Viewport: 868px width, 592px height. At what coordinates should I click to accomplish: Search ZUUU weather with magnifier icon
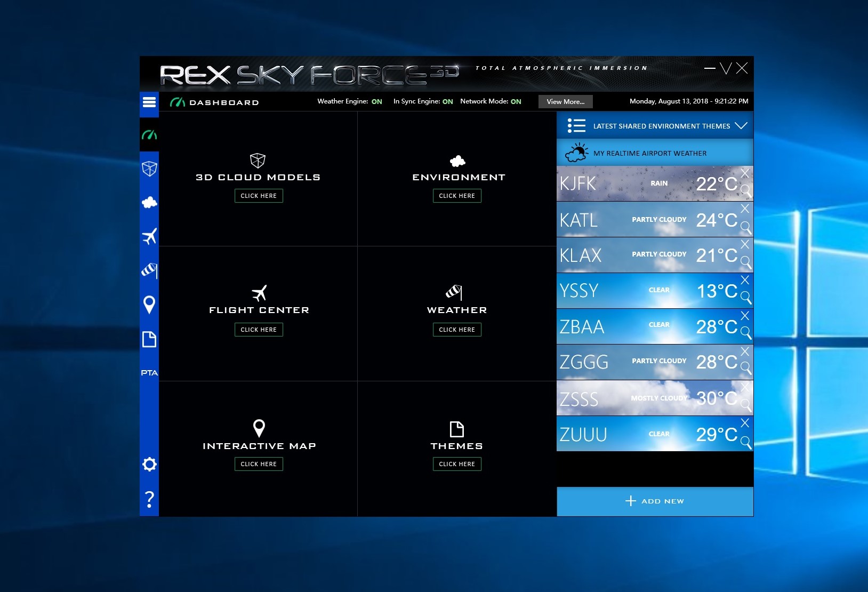pos(746,443)
